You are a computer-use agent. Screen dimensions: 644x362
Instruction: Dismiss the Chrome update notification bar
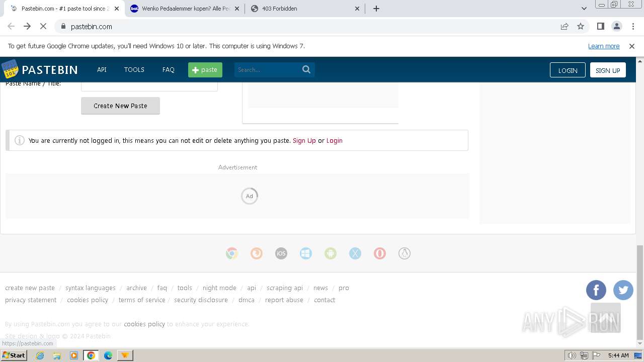pyautogui.click(x=632, y=46)
